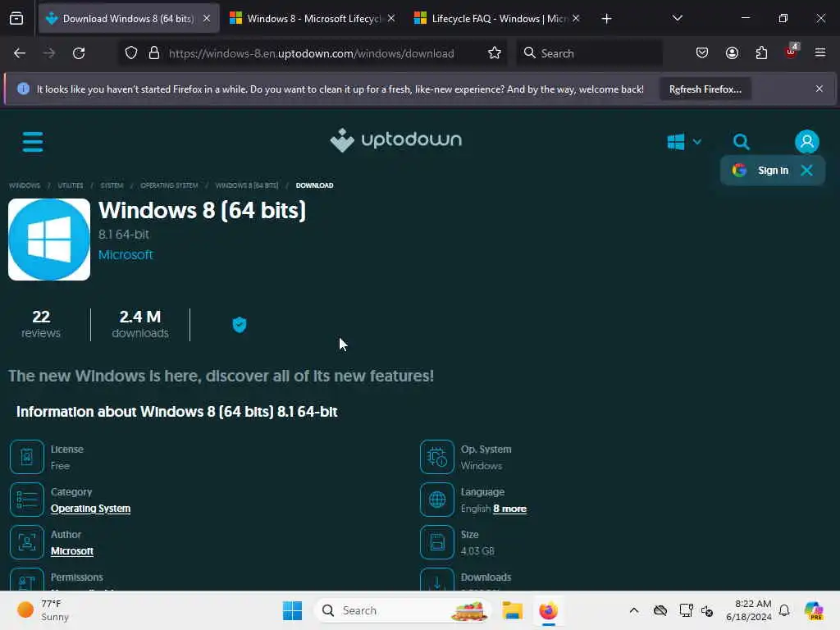Open the clock showing 8:22 AM

[x=749, y=610]
